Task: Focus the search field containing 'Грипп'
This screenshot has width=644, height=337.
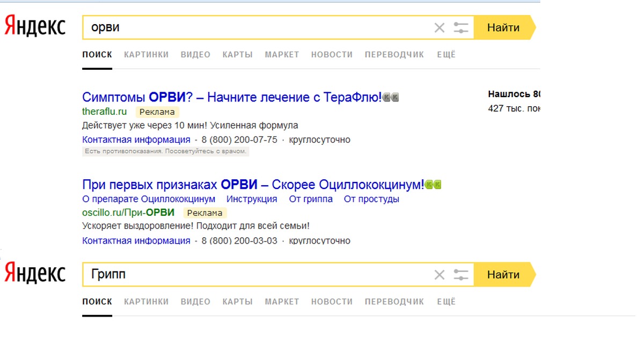Action: point(258,275)
